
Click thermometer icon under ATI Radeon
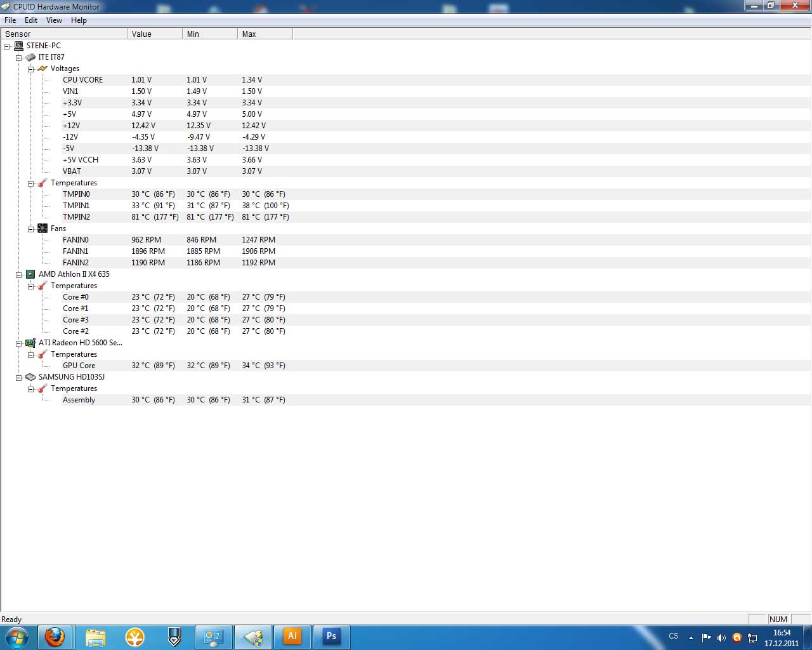pyautogui.click(x=43, y=354)
